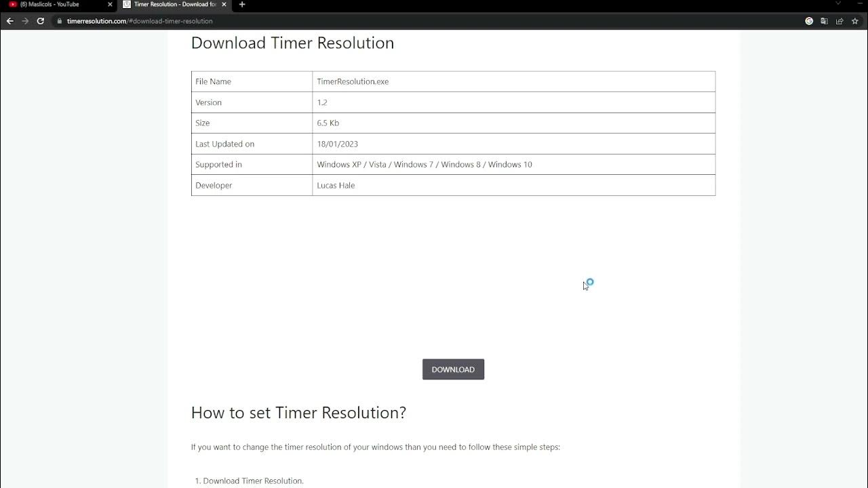Click step 1 Download Timer Resolution text

click(x=253, y=481)
